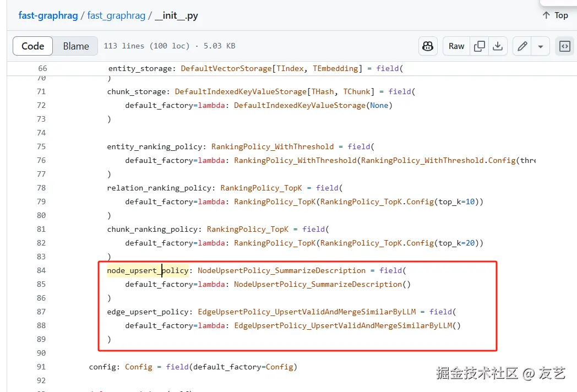Select line number 81

click(41, 230)
